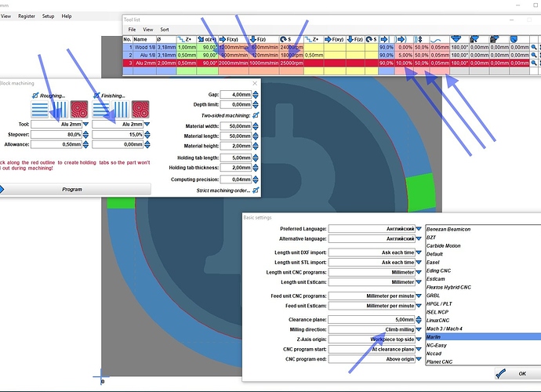Click magnifier icon in Alu 1/8 row
Screen dimensions: 541x392
pos(534,55)
